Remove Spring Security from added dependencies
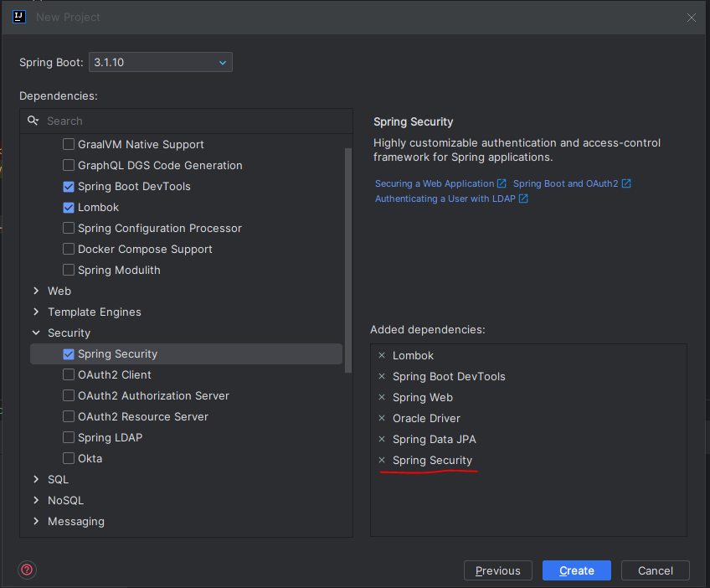 pos(382,460)
